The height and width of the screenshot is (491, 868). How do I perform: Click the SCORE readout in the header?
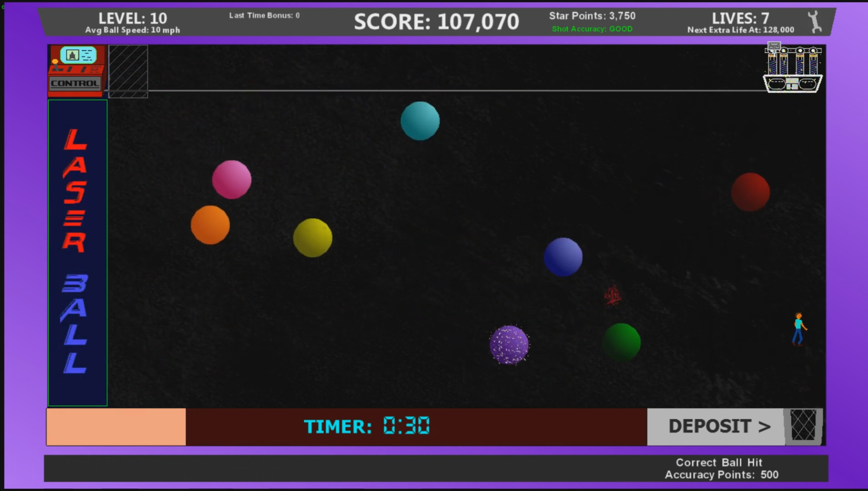click(x=437, y=20)
